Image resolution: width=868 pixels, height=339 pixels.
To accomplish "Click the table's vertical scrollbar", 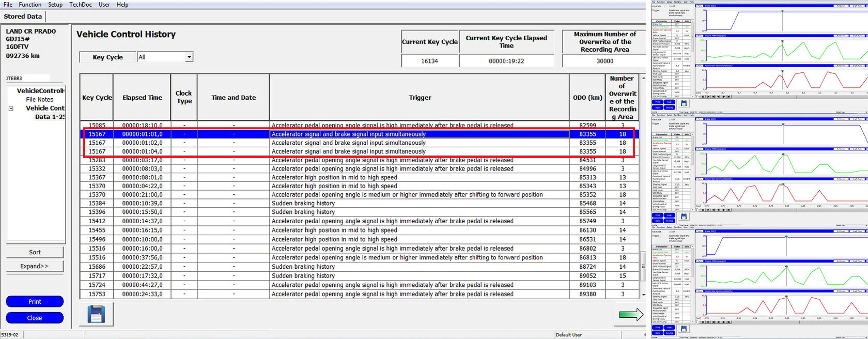I will 643,186.
